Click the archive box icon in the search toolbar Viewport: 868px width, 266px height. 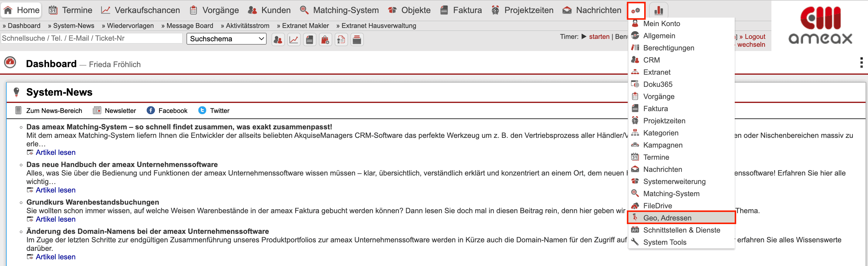[x=357, y=40]
